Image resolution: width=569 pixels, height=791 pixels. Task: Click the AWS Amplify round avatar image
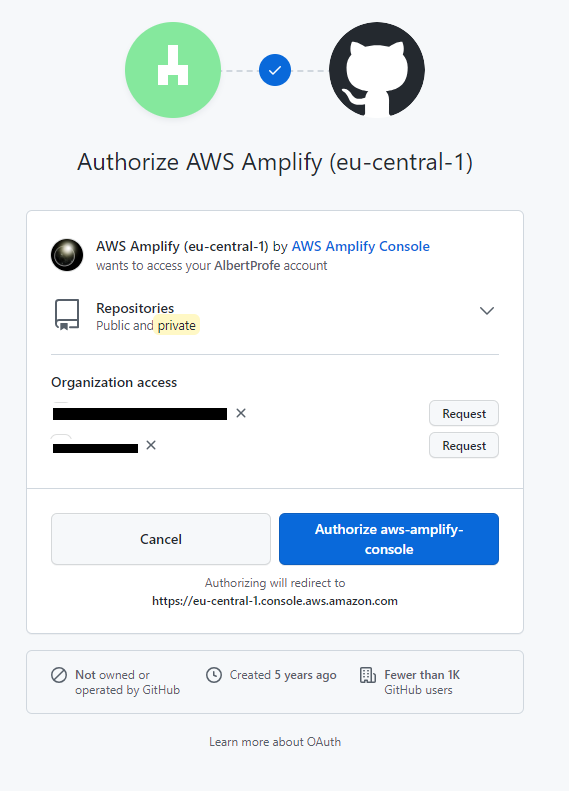point(67,255)
